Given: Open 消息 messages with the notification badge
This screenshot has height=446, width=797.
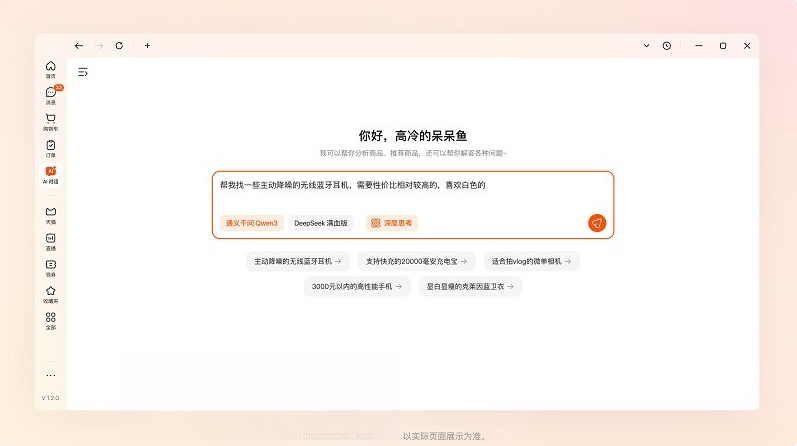Looking at the screenshot, I should click(51, 95).
